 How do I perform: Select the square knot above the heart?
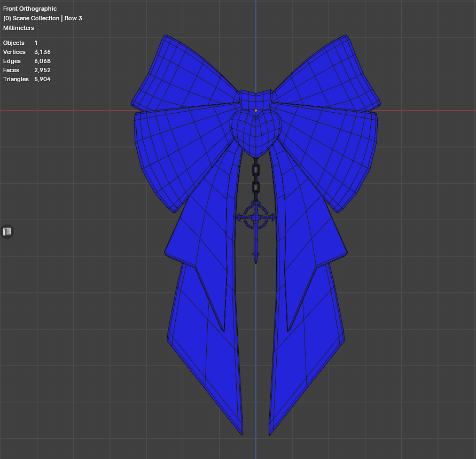pos(255,99)
